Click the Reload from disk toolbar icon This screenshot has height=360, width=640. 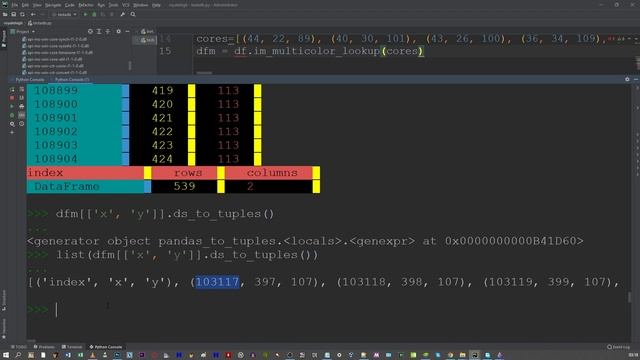pyautogui.click(x=22, y=14)
